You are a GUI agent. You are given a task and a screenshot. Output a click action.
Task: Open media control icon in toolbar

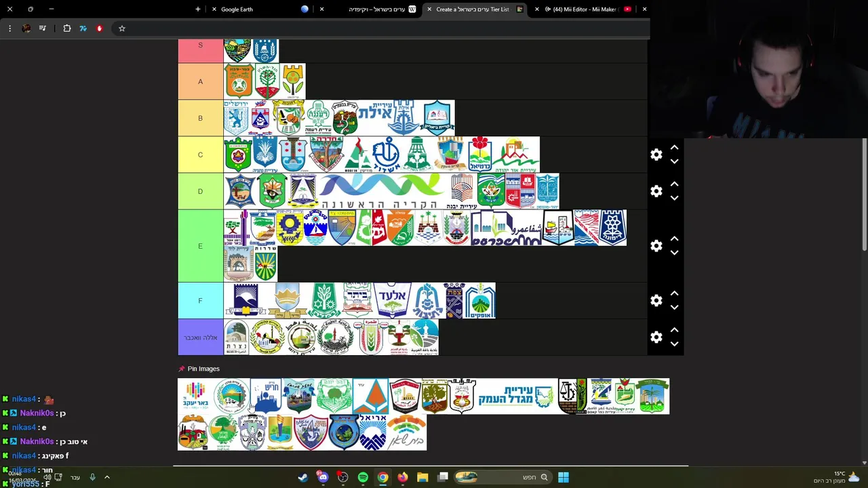click(43, 28)
